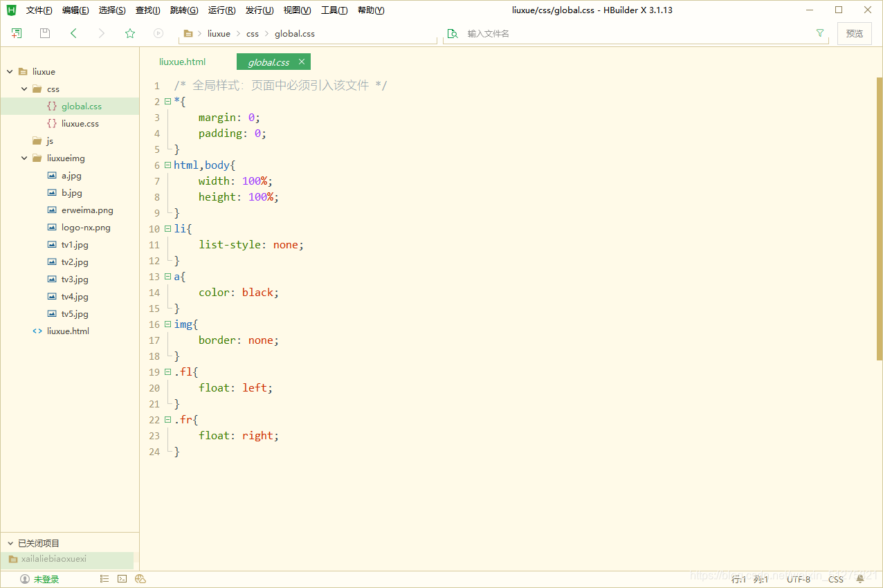The image size is (883, 588).
Task: Open the 选择(S) menu
Action: coord(112,10)
